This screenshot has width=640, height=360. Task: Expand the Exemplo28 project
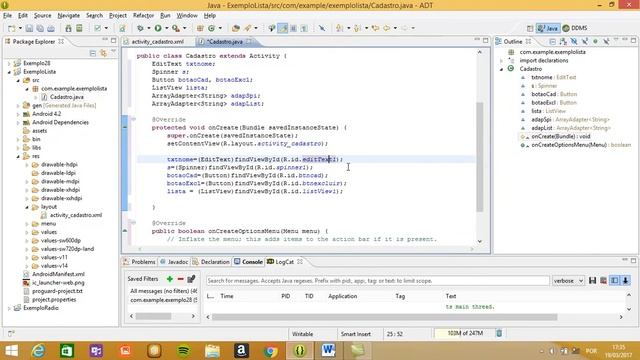point(9,63)
